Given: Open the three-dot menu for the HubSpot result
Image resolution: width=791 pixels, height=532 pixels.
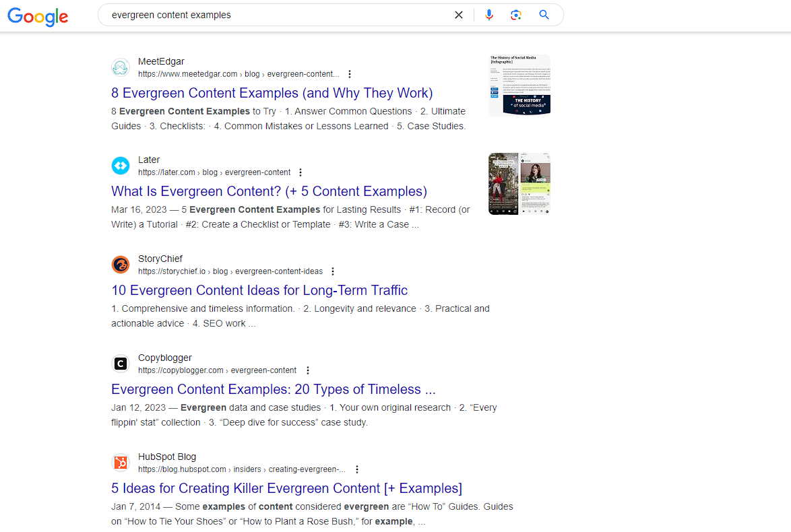Looking at the screenshot, I should [x=356, y=469].
